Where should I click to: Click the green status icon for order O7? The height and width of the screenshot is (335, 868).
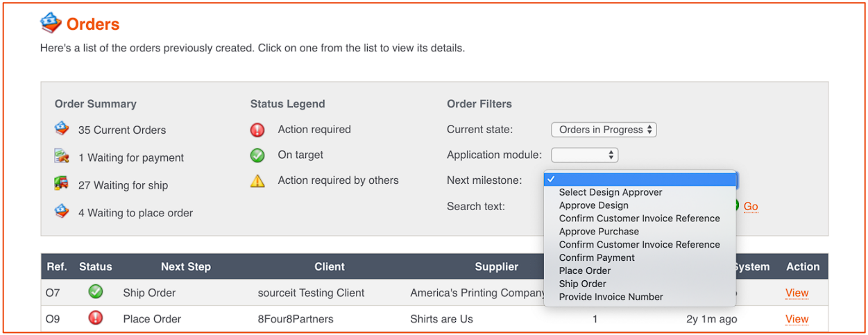pyautogui.click(x=96, y=292)
